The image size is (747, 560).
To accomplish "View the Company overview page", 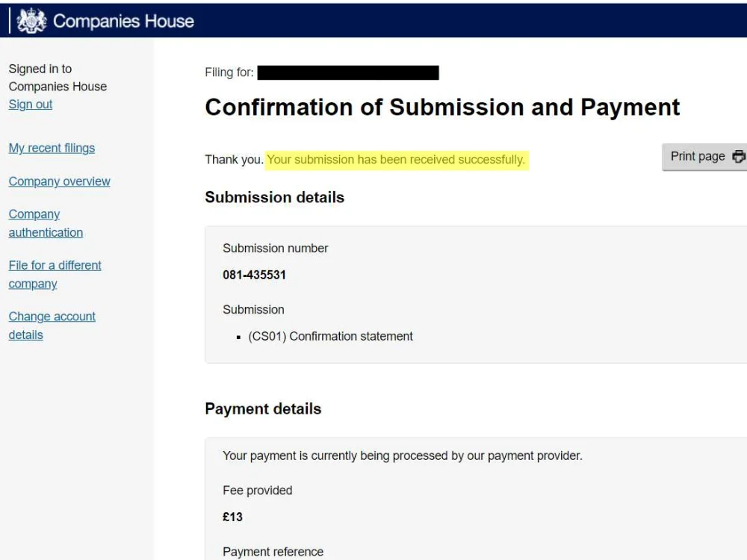I will pyautogui.click(x=59, y=181).
